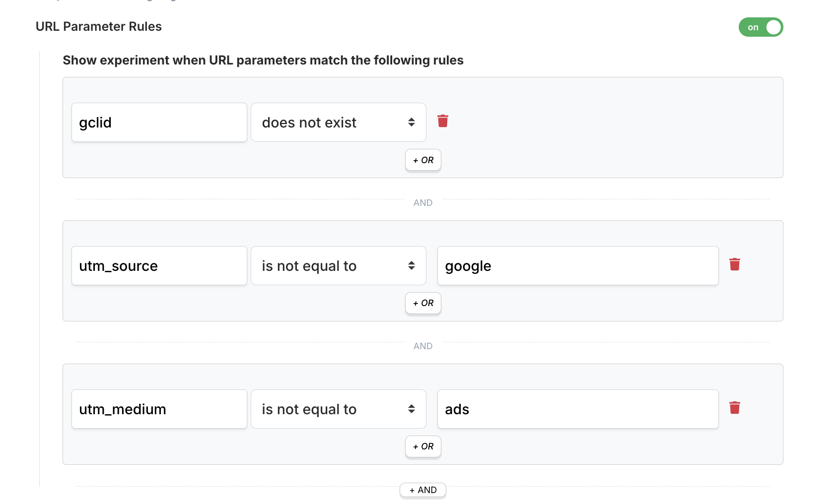
Task: Click the URL Parameter Rules heading
Action: click(99, 27)
